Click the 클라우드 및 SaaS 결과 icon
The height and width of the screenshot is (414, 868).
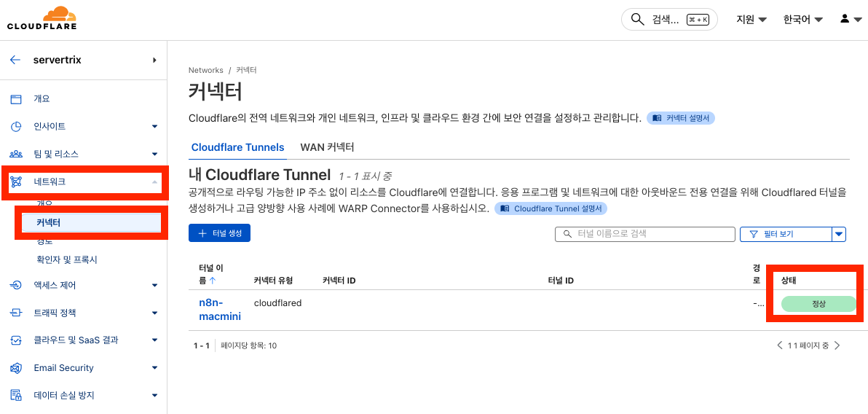point(16,340)
